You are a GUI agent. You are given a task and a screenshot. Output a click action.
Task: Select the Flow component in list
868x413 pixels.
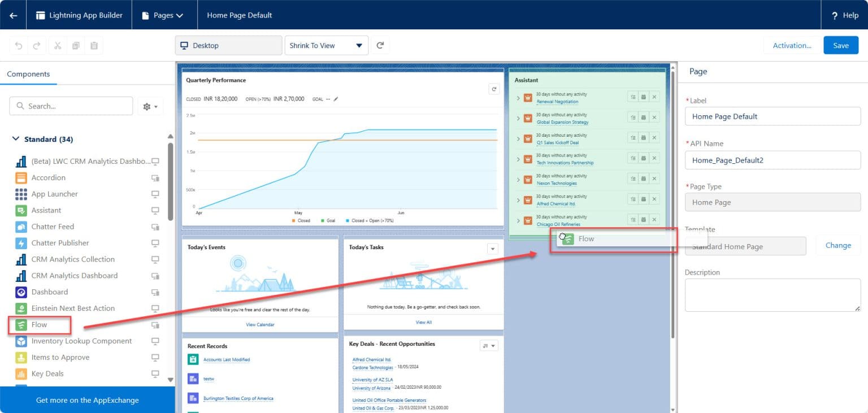tap(39, 325)
